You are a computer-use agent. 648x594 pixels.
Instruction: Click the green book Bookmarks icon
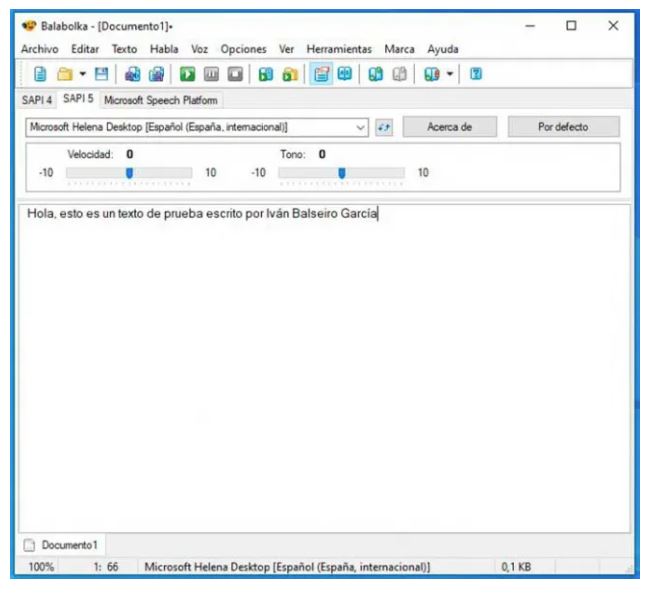pos(375,74)
